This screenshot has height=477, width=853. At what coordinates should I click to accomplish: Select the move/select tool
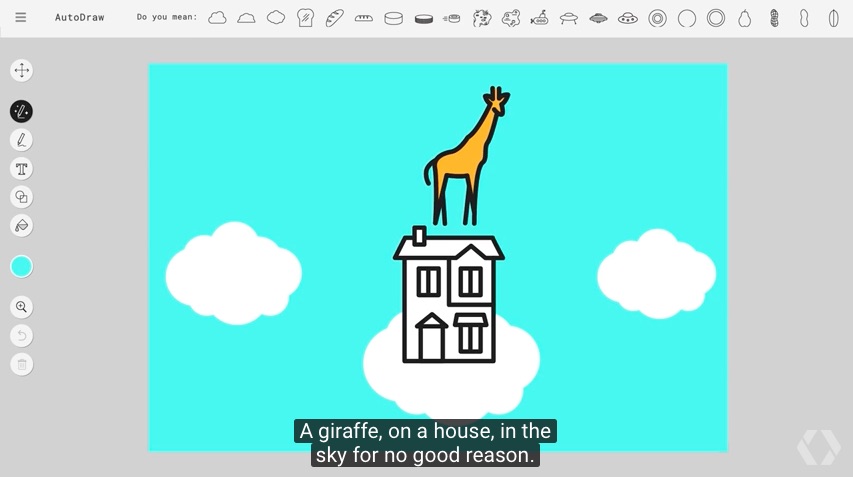pos(21,70)
